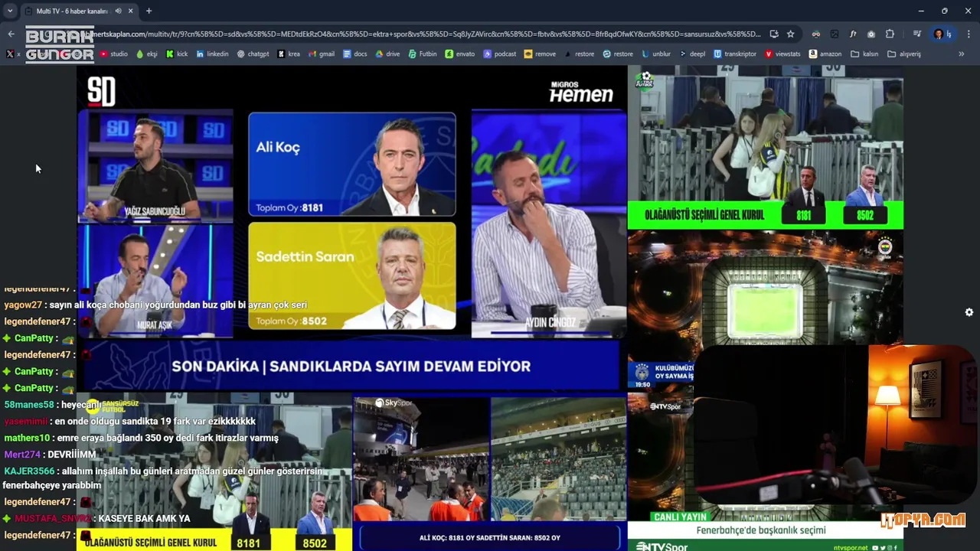Go back with the browser back arrow

tap(11, 34)
